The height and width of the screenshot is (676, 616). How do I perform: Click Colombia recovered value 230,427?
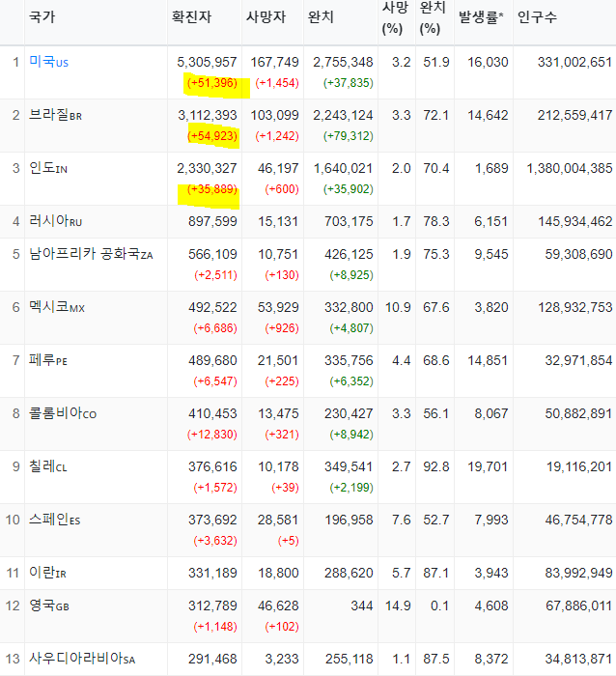[x=349, y=413]
